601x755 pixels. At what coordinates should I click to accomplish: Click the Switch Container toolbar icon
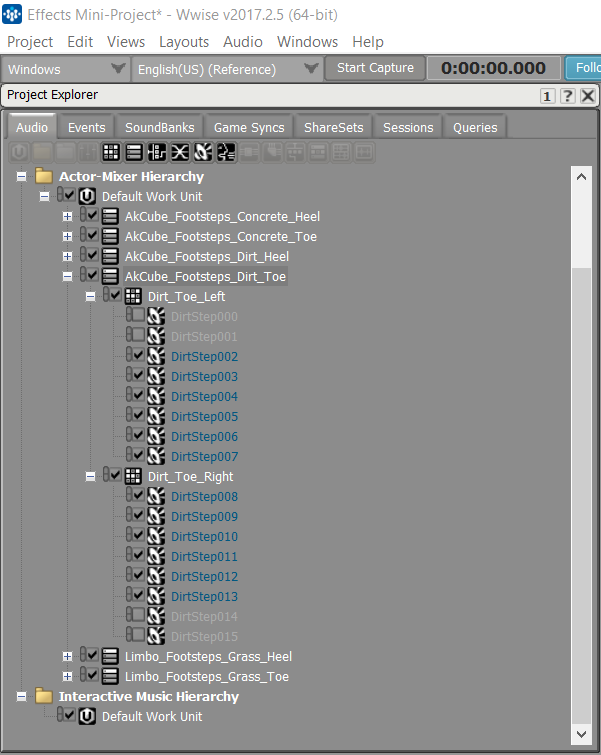157,153
